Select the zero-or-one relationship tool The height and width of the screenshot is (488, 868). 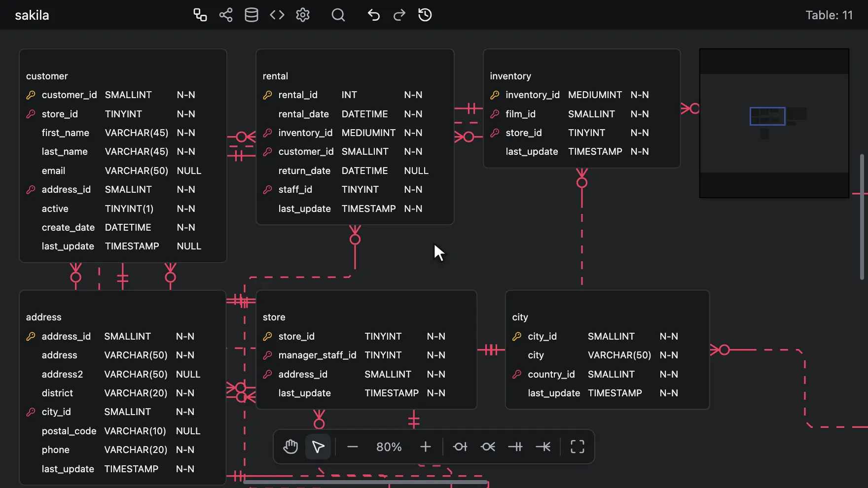click(x=460, y=447)
